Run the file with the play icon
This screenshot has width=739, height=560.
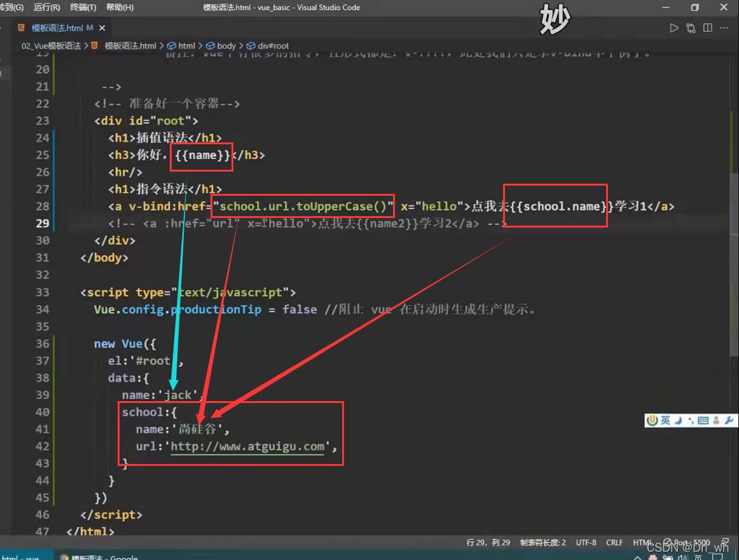(x=674, y=28)
